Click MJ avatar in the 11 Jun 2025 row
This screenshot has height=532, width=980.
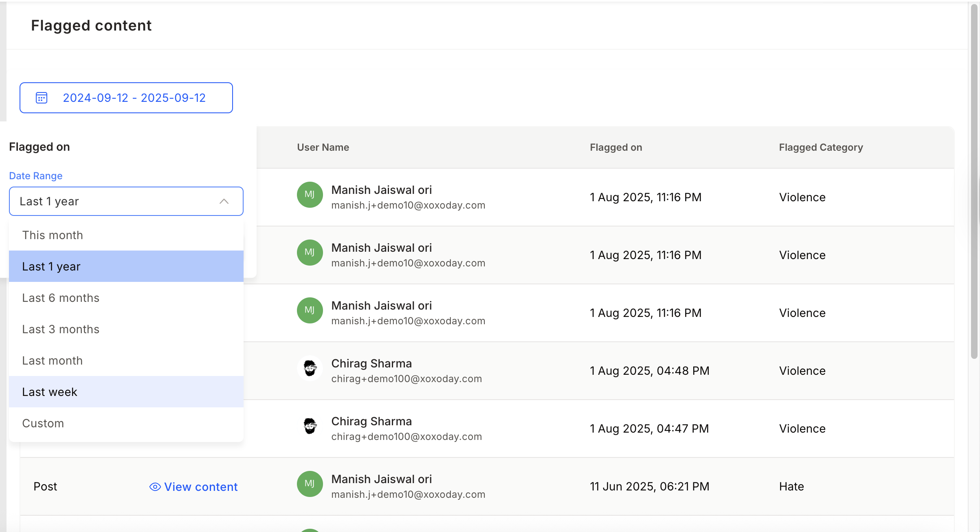pos(310,484)
